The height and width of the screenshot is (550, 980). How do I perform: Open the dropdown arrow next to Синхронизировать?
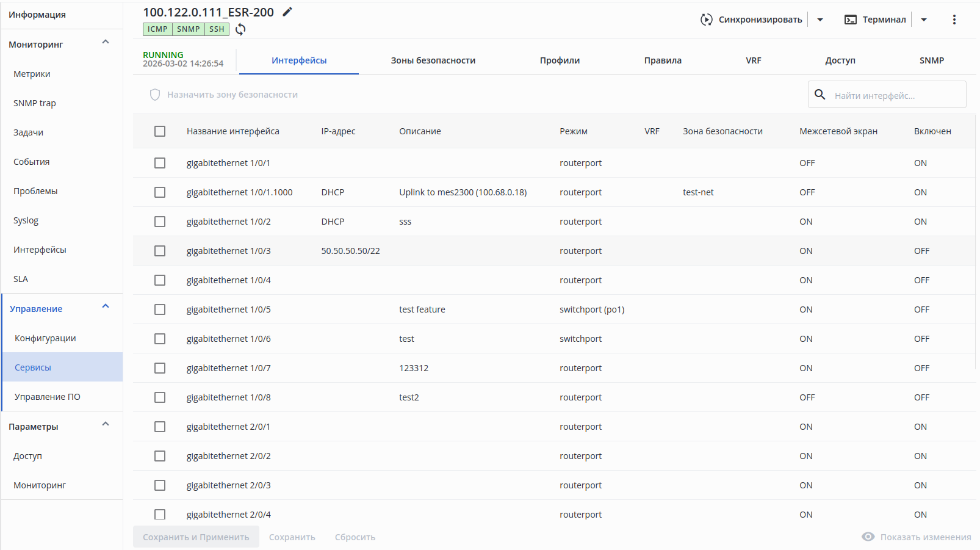click(820, 20)
